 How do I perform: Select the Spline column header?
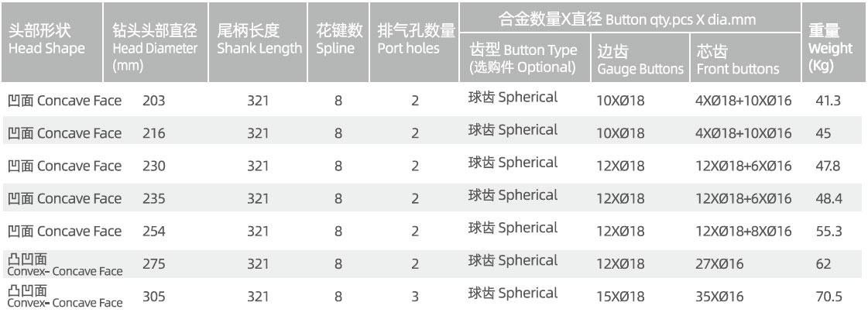[x=339, y=40]
